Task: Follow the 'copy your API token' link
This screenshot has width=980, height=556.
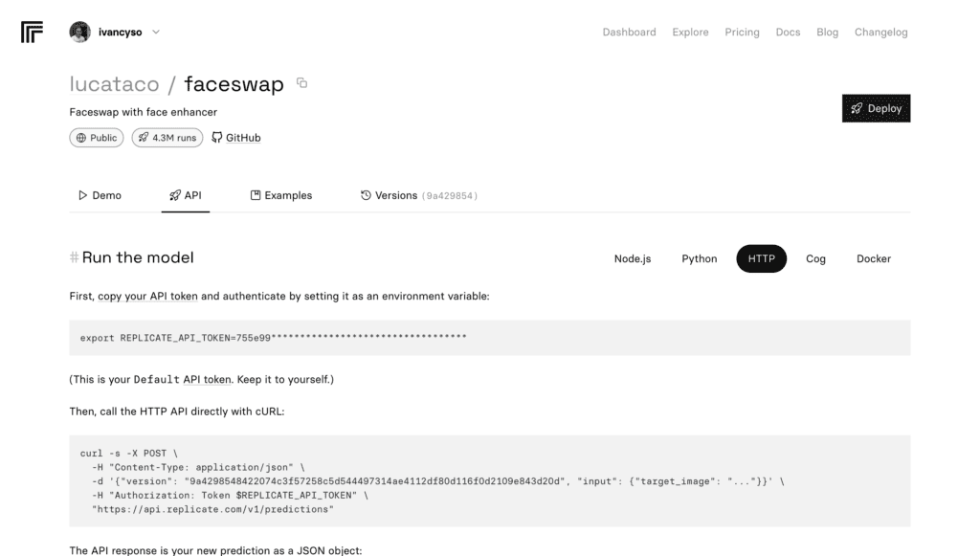Action: click(x=147, y=296)
